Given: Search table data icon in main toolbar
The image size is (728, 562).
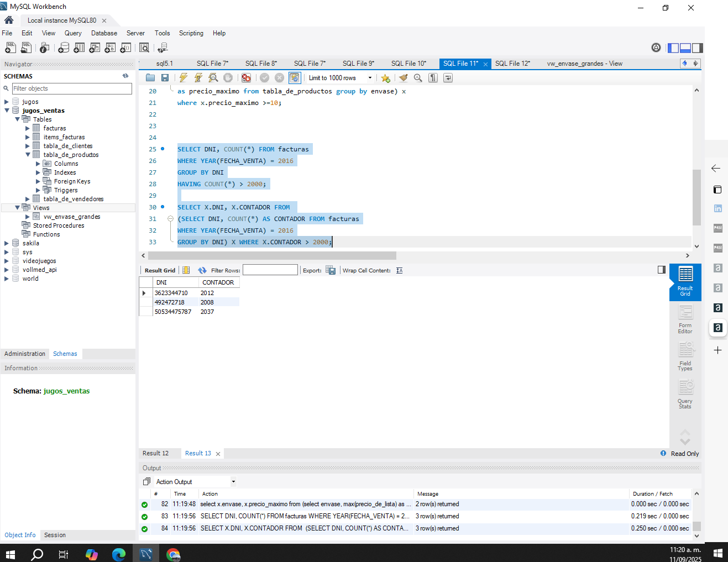Looking at the screenshot, I should [x=144, y=48].
